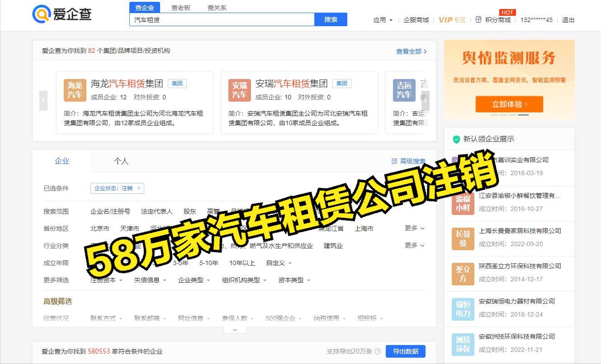Remove the 企业状态:注销 filter tag

click(x=139, y=188)
